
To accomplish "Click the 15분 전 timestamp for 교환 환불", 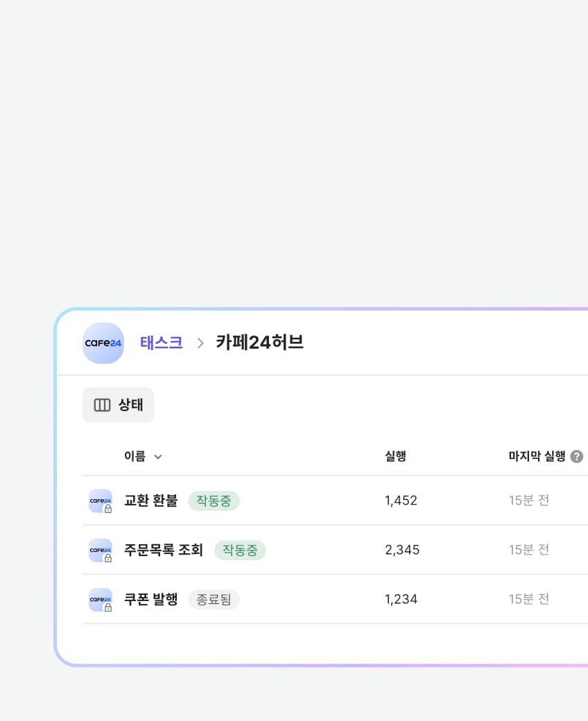I will click(x=528, y=501).
